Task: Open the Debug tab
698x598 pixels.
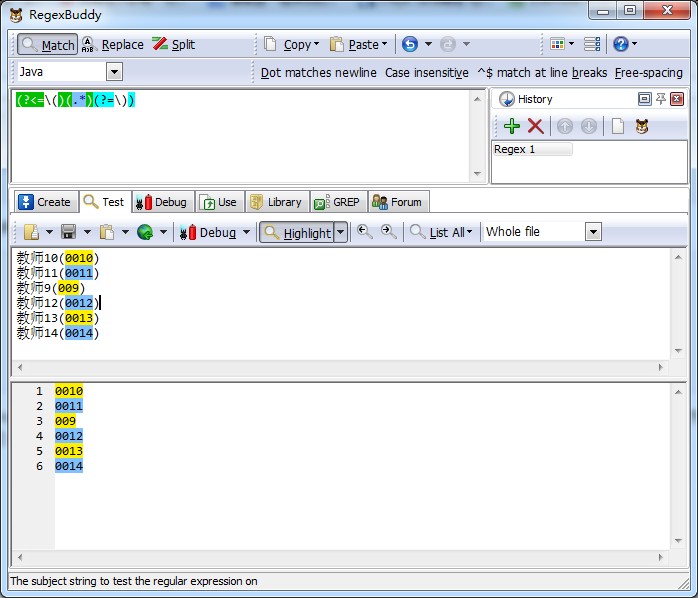Action: coord(163,202)
